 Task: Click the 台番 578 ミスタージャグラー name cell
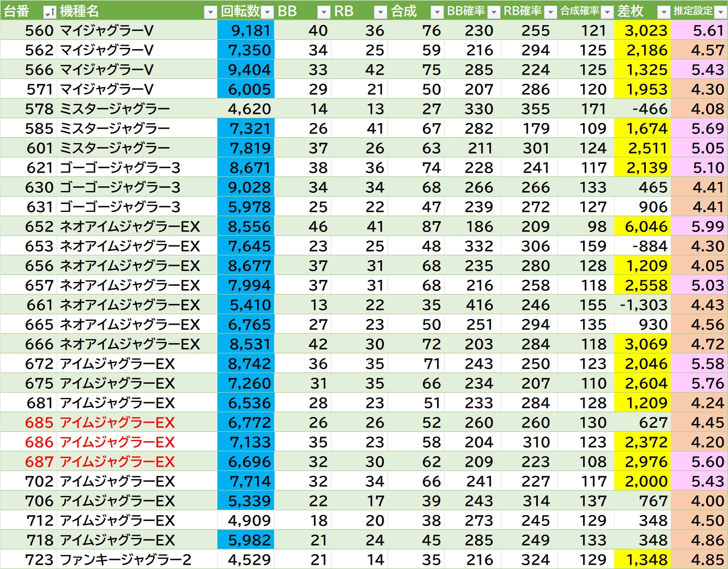coord(114,109)
